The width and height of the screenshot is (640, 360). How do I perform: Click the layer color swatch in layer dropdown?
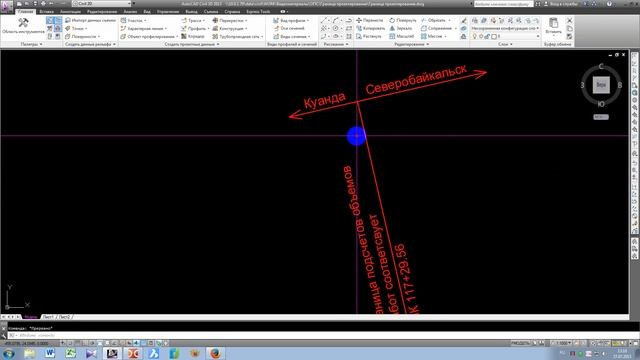click(494, 36)
